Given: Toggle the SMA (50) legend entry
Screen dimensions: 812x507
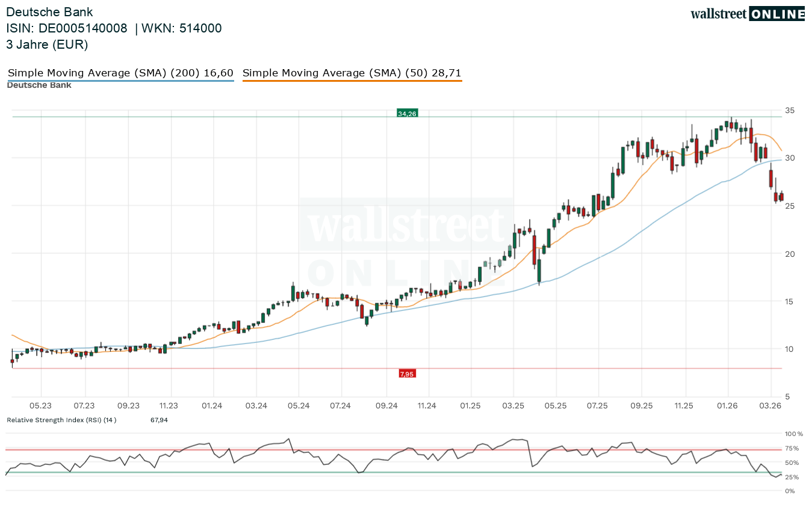Looking at the screenshot, I should point(352,73).
